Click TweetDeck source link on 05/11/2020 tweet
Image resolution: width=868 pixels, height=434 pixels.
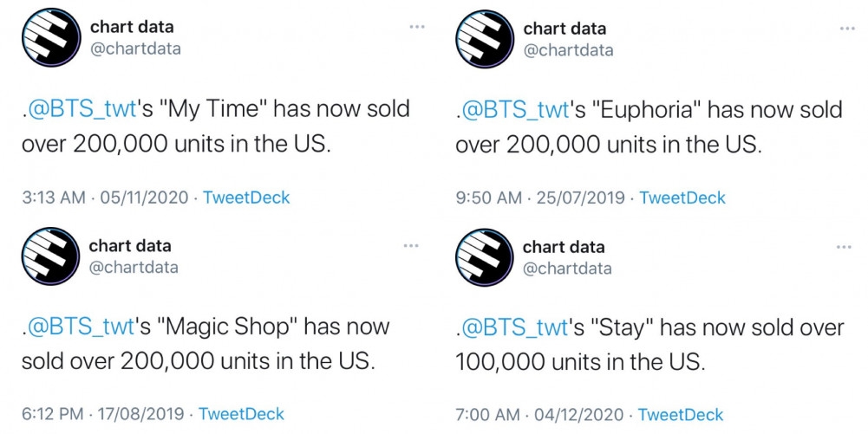click(246, 198)
